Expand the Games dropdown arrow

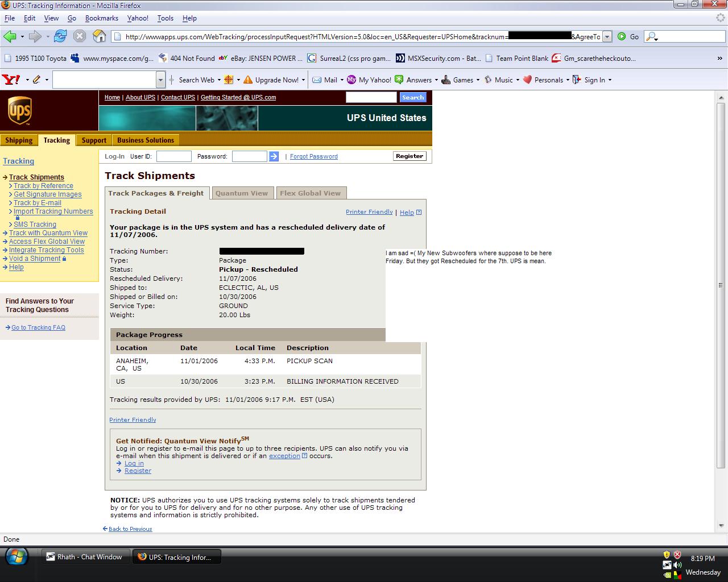pos(478,80)
